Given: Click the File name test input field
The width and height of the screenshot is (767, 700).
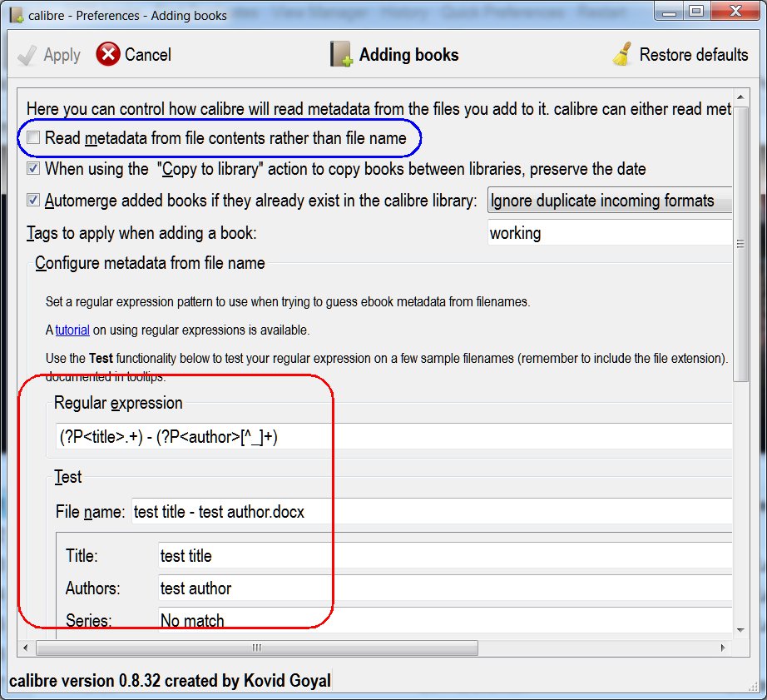Looking at the screenshot, I should click(x=432, y=512).
